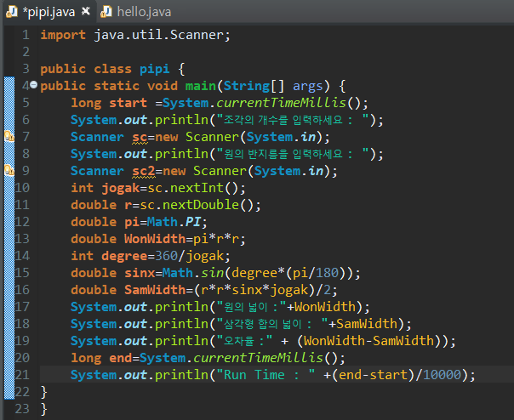Image resolution: width=514 pixels, height=420 pixels.
Task: Click WonWidth-SamWidth expression on line 19
Action: [x=368, y=341]
